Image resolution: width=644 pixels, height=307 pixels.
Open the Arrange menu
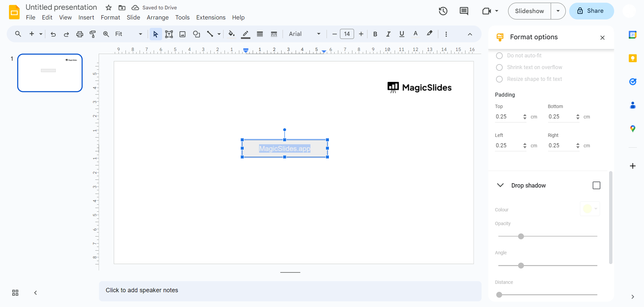(x=158, y=17)
